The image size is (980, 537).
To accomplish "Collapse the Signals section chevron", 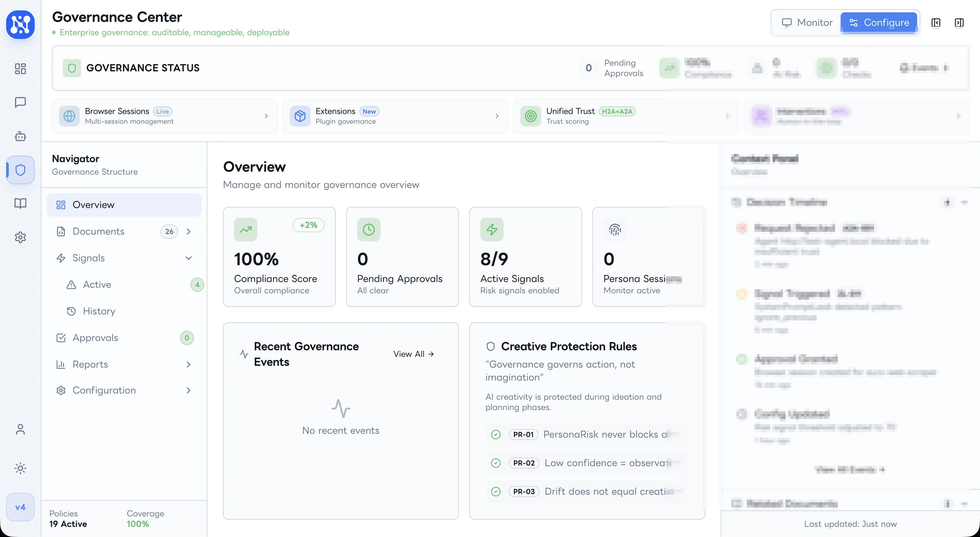I will point(189,258).
